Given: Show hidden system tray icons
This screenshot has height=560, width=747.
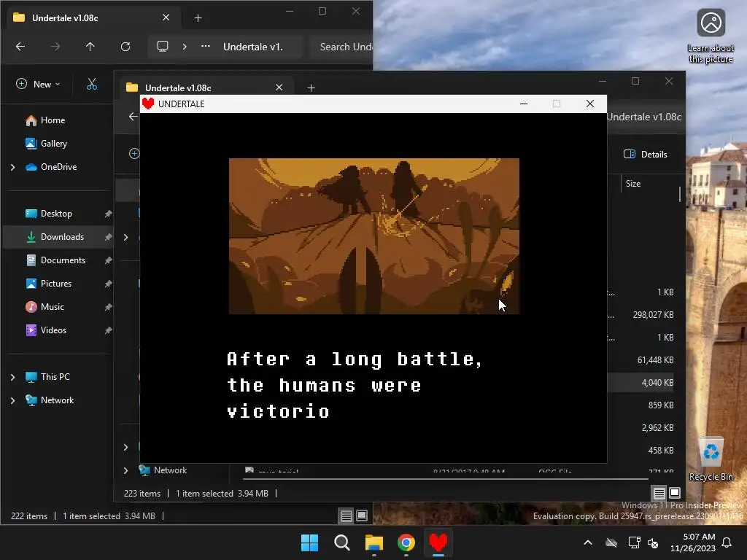Looking at the screenshot, I should tap(588, 542).
